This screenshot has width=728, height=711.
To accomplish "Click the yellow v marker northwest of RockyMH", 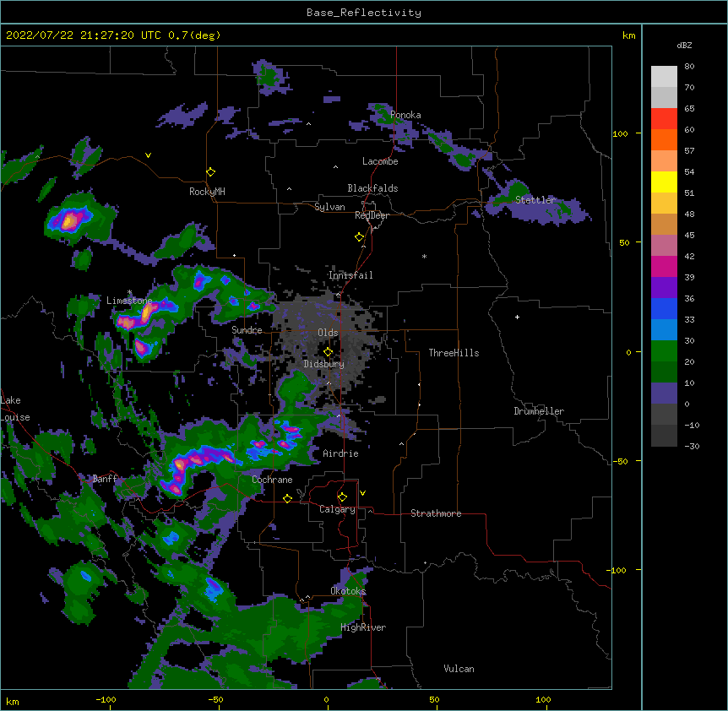I will click(x=148, y=155).
